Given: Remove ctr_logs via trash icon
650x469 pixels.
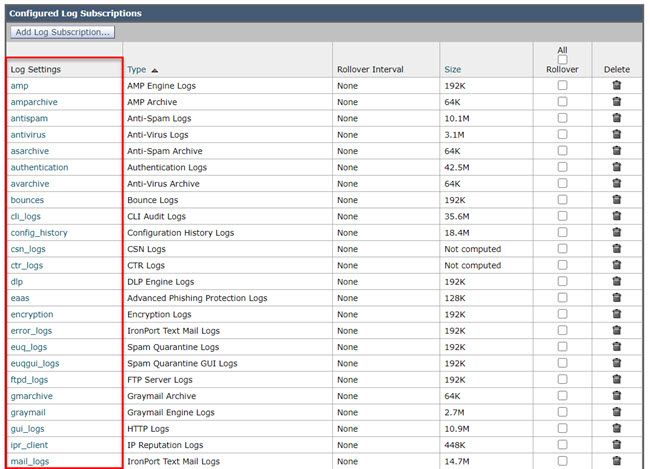Looking at the screenshot, I should 616,265.
